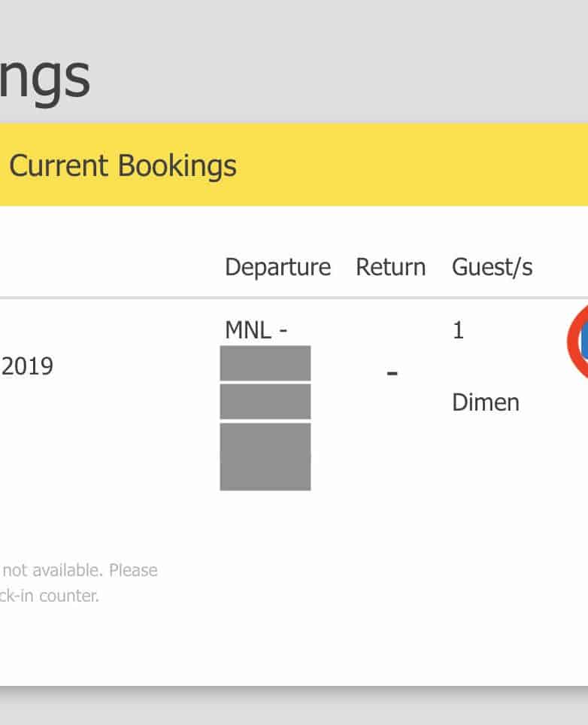Select the MNL departure route text
This screenshot has width=588, height=725.
pyautogui.click(x=256, y=329)
